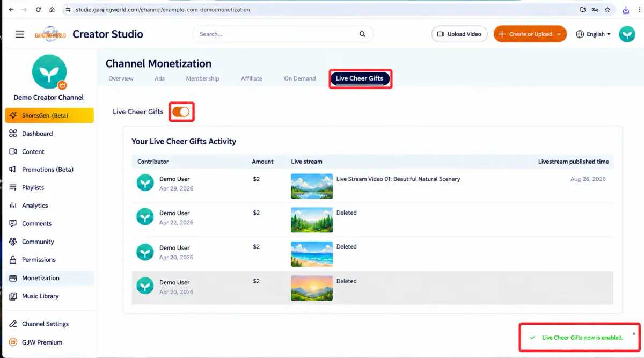Open the hamburger menu icon
Screen dimensions: 644x358
click(x=20, y=34)
